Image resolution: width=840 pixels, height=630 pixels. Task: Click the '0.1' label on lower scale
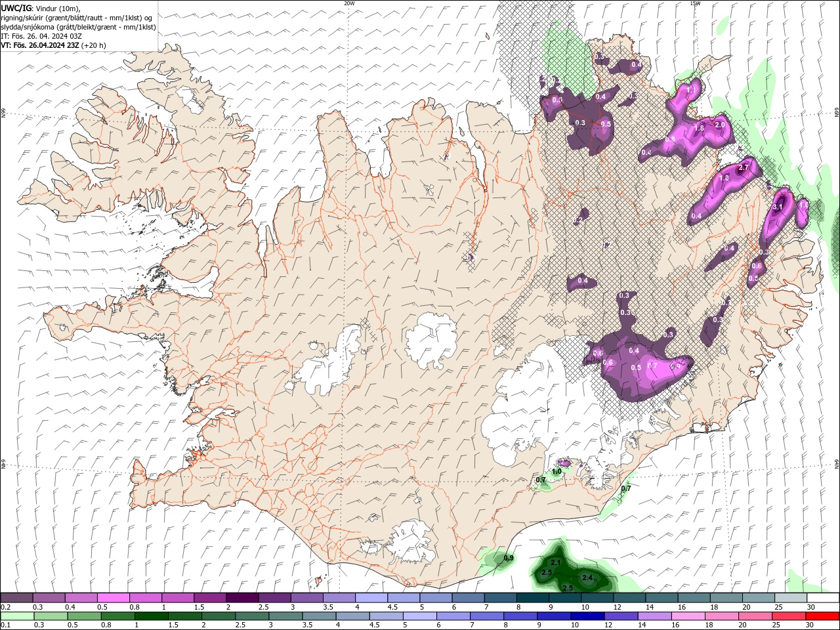(6, 625)
